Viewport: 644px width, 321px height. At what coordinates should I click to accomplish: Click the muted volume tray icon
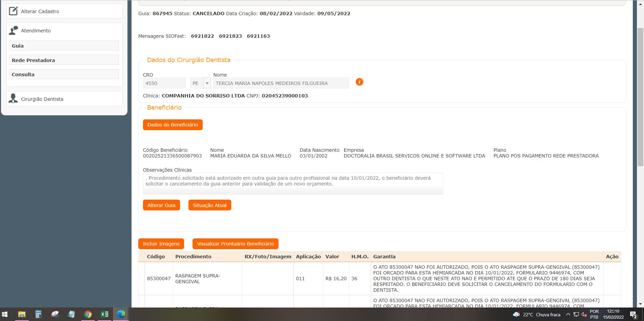[x=584, y=315]
